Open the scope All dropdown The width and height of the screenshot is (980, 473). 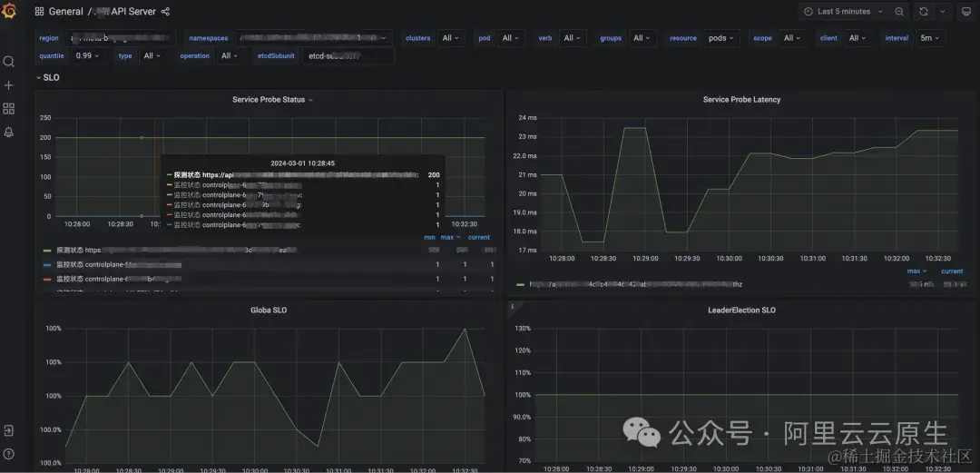click(x=792, y=38)
